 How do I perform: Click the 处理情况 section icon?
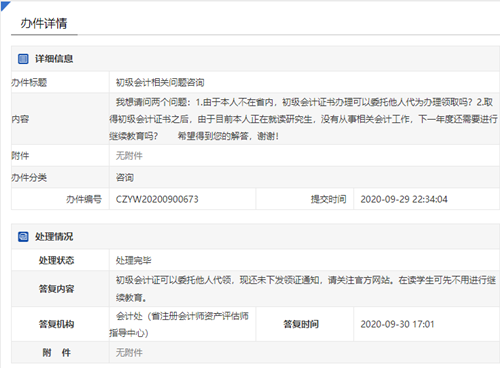coord(23,237)
